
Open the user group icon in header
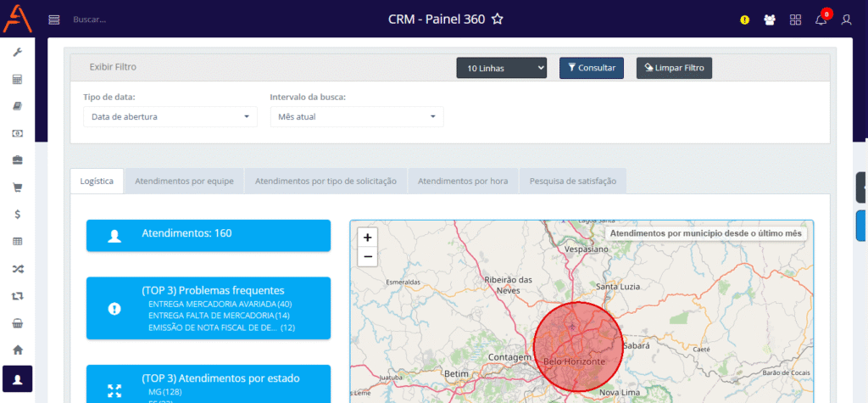point(770,20)
